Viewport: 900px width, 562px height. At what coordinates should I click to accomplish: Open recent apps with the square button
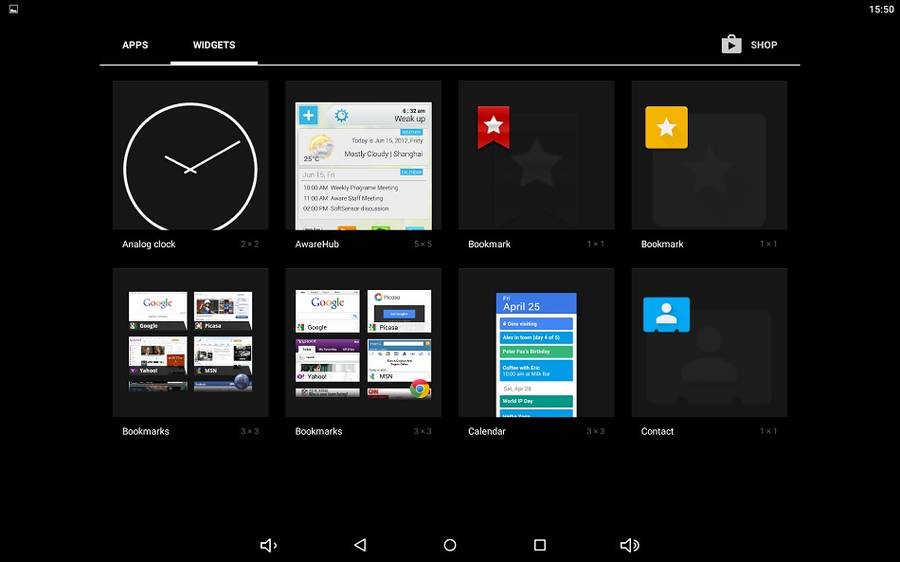(540, 545)
